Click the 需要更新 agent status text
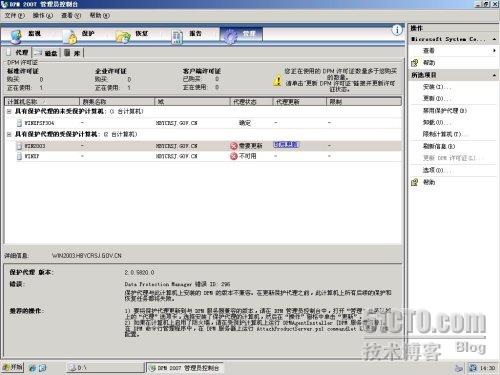 [x=250, y=146]
